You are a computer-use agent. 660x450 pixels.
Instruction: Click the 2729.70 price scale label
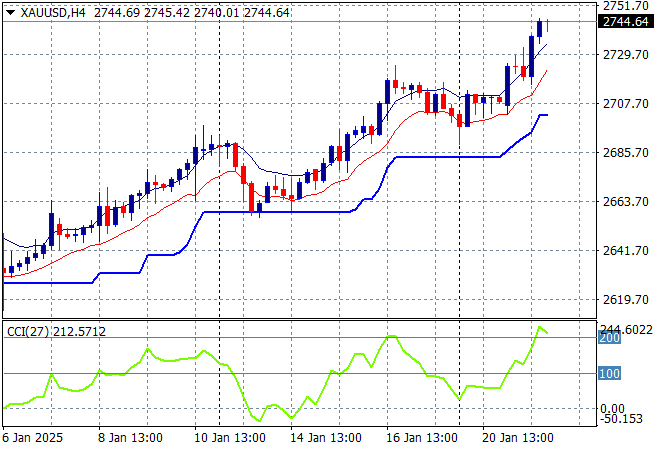[x=625, y=54]
